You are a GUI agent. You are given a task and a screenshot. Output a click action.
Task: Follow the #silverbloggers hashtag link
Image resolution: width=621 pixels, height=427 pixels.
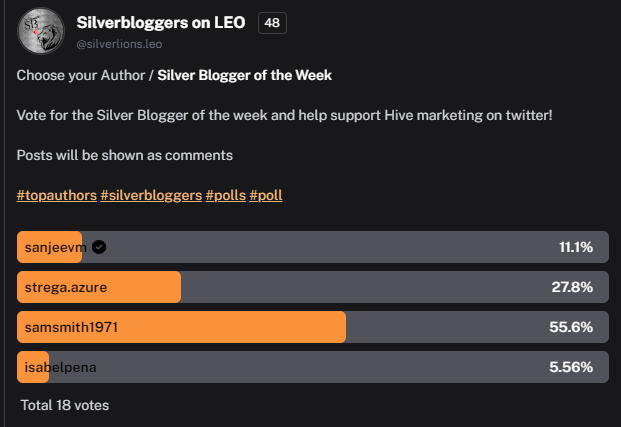(151, 195)
